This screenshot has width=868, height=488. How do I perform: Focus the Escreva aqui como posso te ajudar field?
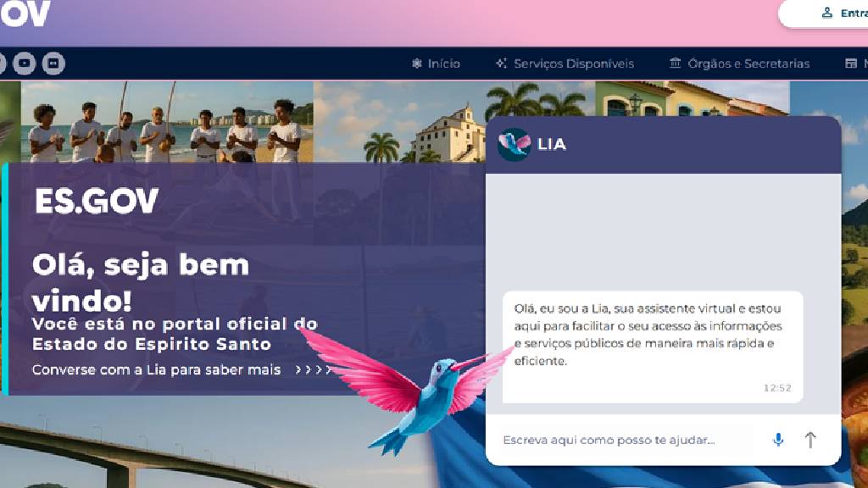point(631,440)
